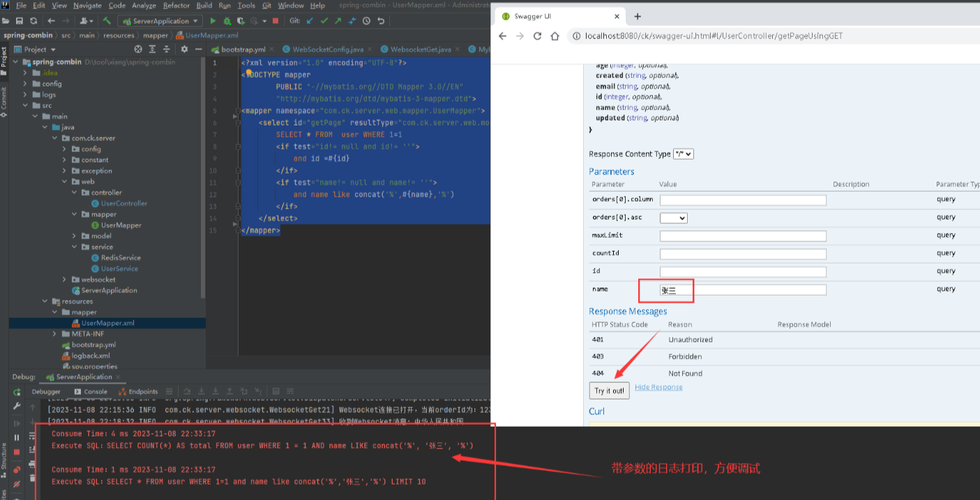Stop the application with red square in top toolbar
The width and height of the screenshot is (980, 500).
tap(276, 21)
